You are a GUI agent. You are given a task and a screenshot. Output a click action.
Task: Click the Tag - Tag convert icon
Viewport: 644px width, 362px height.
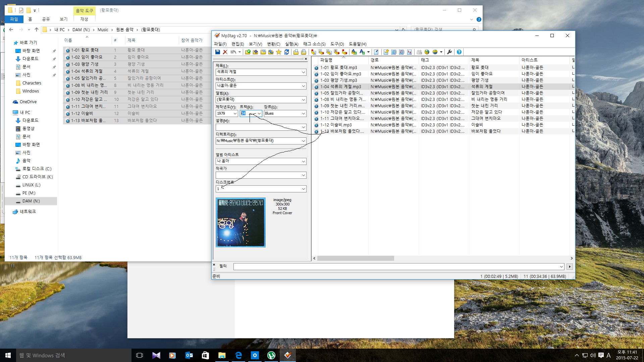(x=344, y=52)
